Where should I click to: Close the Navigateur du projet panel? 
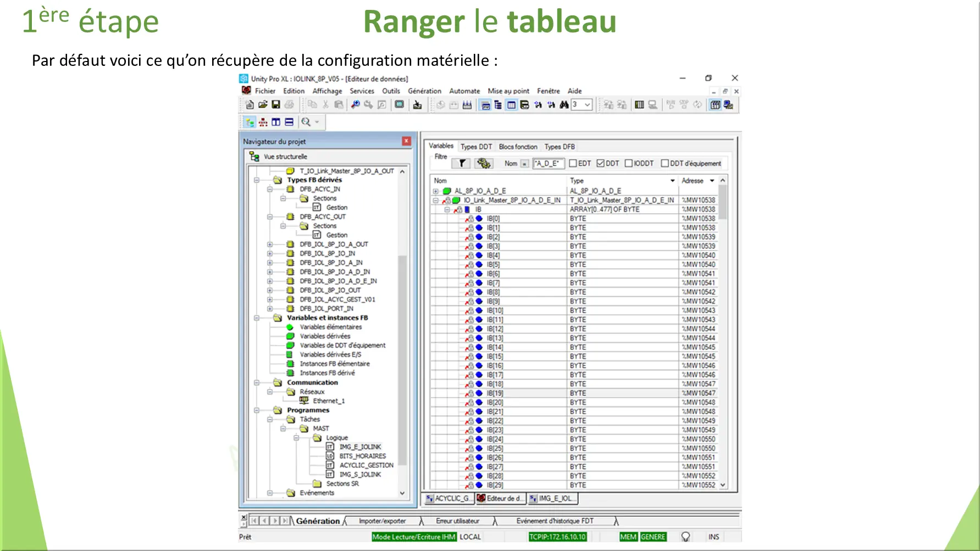[x=406, y=141]
